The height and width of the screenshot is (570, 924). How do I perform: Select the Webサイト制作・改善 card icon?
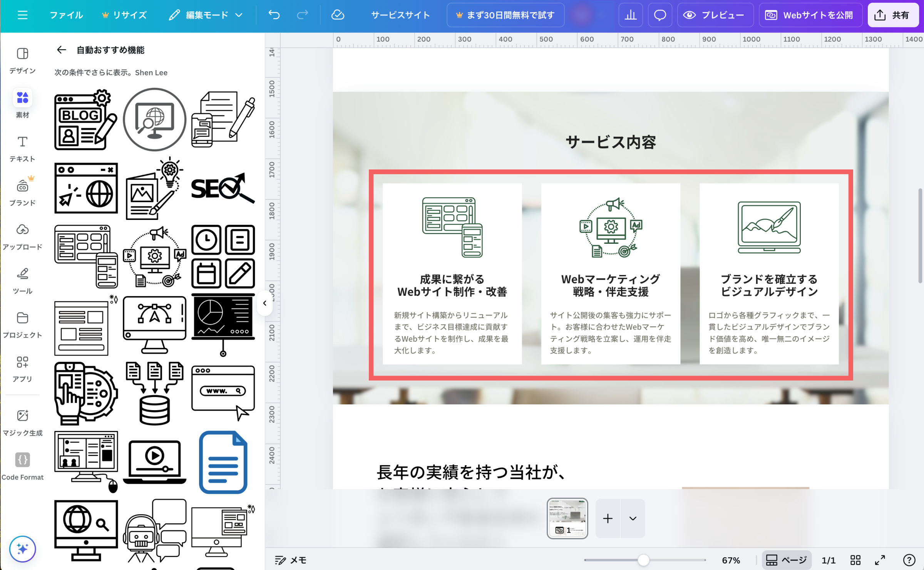click(x=452, y=227)
